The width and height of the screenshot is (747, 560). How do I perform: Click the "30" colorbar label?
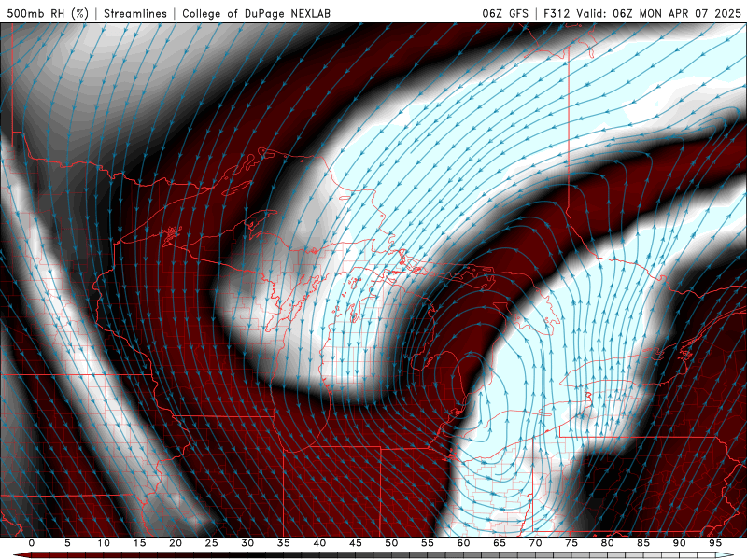[247, 543]
